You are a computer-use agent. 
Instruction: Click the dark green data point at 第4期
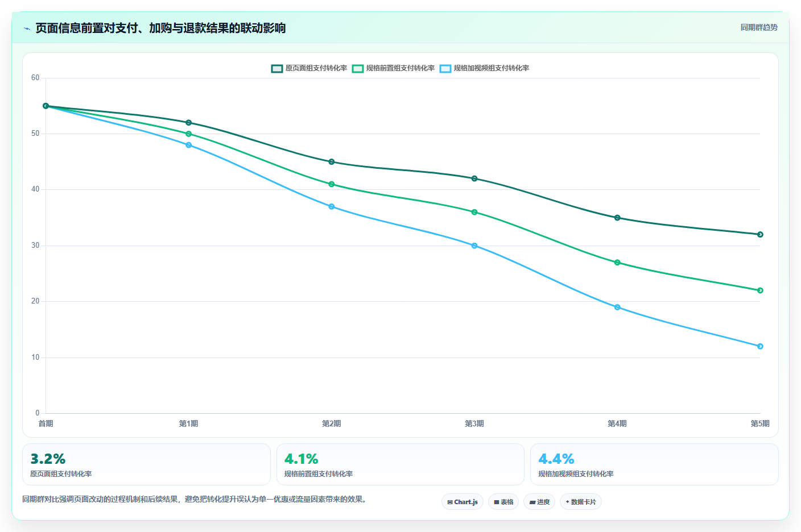point(617,218)
